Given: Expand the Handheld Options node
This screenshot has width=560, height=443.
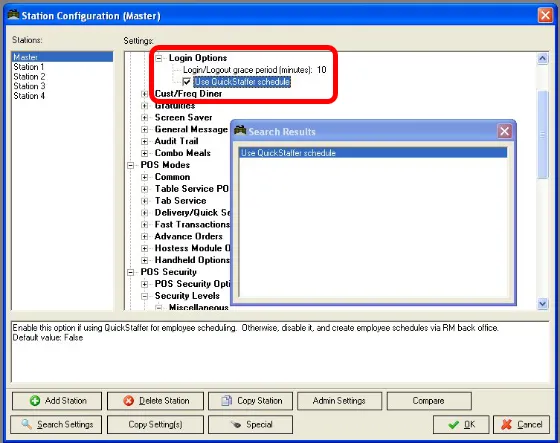Looking at the screenshot, I should [145, 260].
